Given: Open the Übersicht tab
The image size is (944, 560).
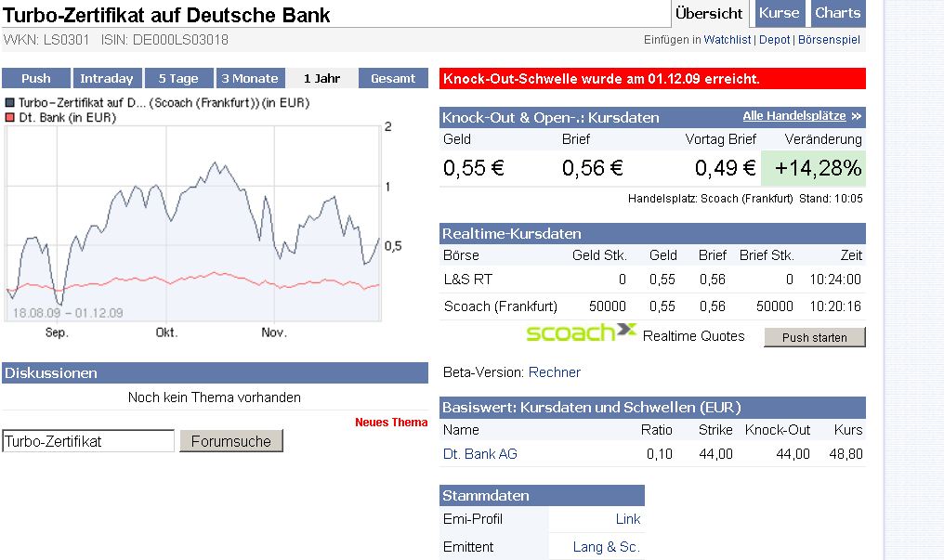Looking at the screenshot, I should click(x=710, y=13).
